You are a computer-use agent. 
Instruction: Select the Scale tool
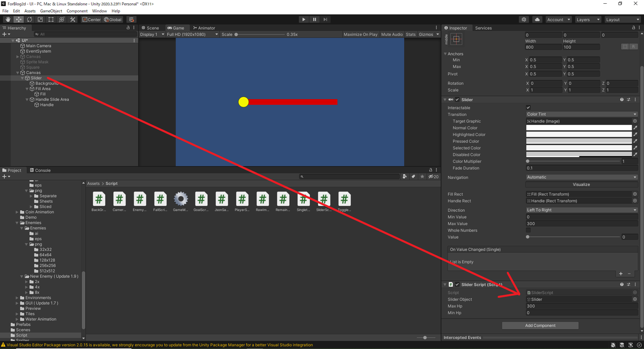pyautogui.click(x=40, y=19)
